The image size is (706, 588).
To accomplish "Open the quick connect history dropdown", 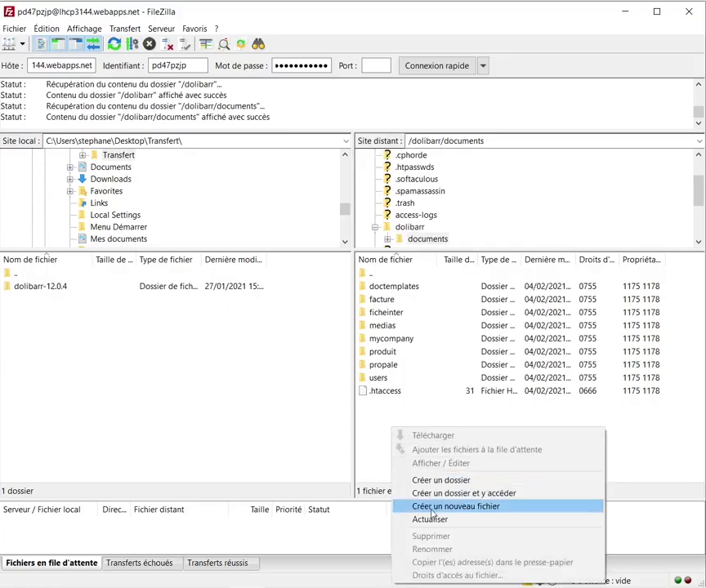I will tap(483, 66).
